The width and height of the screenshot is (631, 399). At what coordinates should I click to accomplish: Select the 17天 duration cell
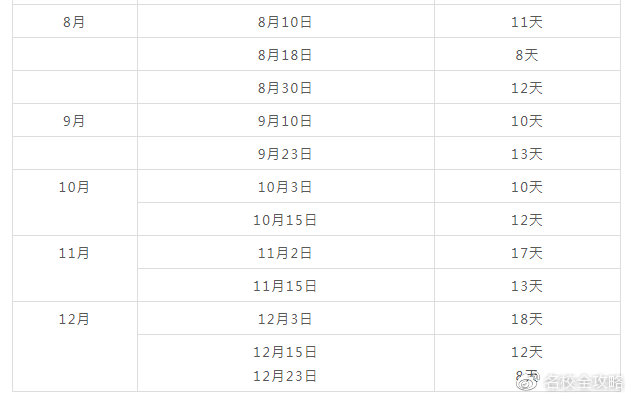[528, 252]
